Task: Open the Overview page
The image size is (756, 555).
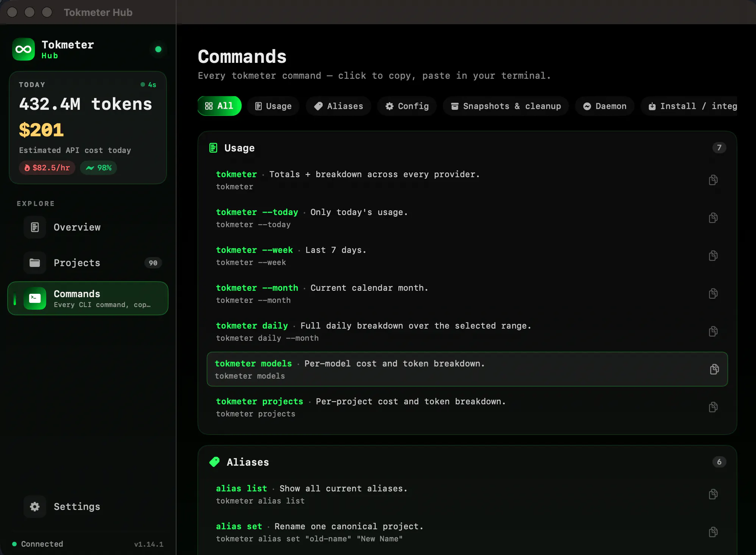Action: (x=88, y=227)
